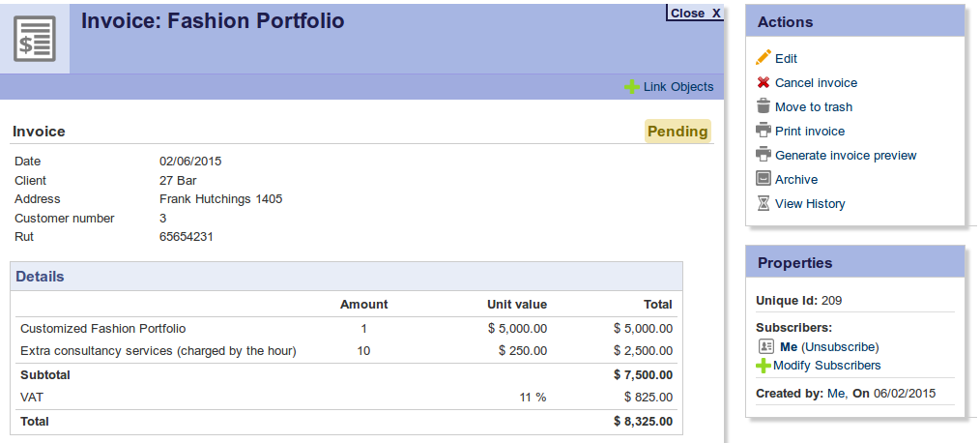Viewport: 980px width, 443px height.
Task: Click the green plus Link Objects icon
Action: tap(631, 87)
